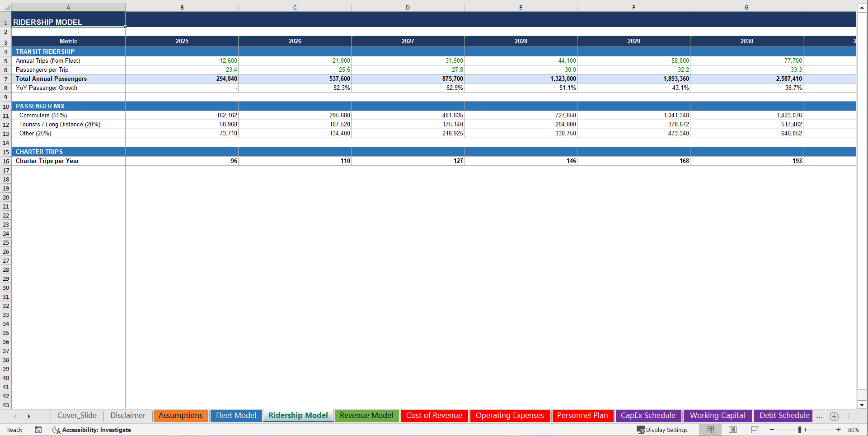This screenshot has height=436, width=868.
Task: Advance sheet tabs with the right arrow icon
Action: [x=29, y=416]
